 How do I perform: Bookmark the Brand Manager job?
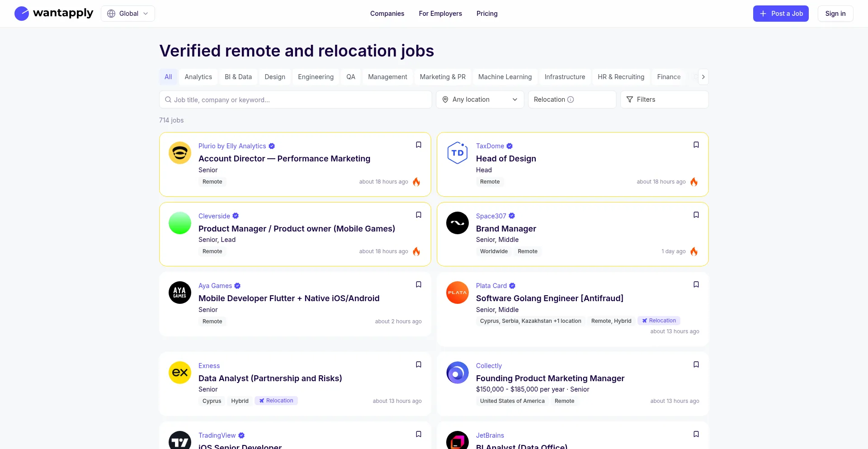pyautogui.click(x=696, y=215)
